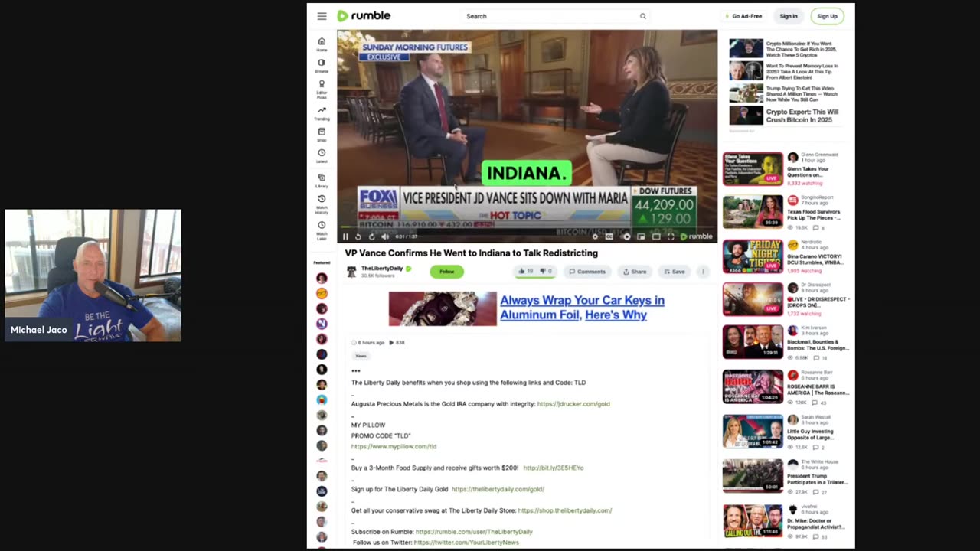Open the mypillow.com/tld link
Image resolution: width=980 pixels, height=551 pixels.
(394, 446)
